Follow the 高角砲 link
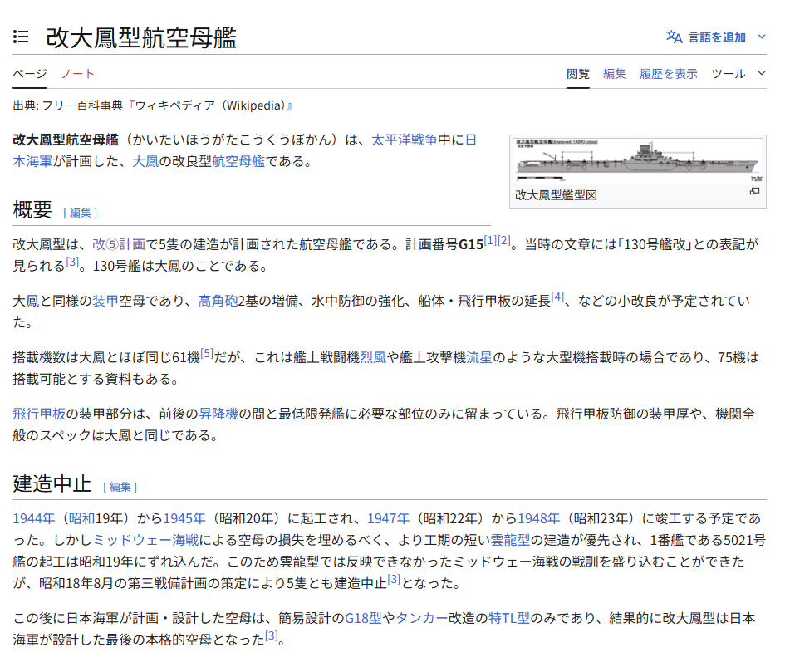Image resolution: width=785 pixels, height=672 pixels. click(x=218, y=300)
